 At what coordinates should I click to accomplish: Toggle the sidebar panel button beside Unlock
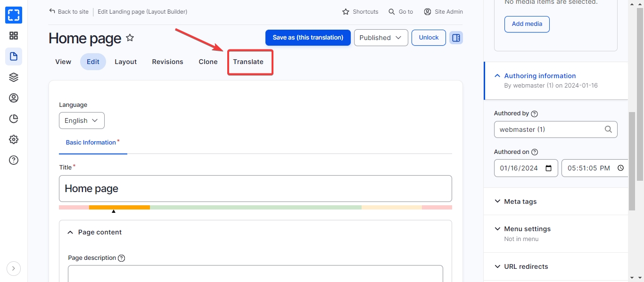[x=456, y=38]
